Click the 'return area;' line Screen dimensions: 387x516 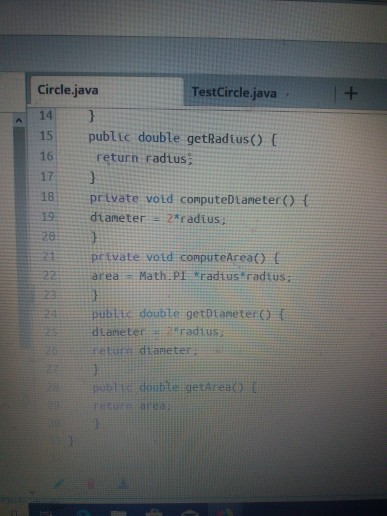(x=132, y=406)
